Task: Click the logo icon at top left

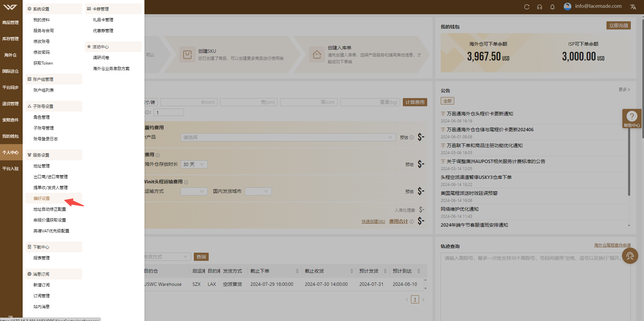Action: tap(10, 7)
